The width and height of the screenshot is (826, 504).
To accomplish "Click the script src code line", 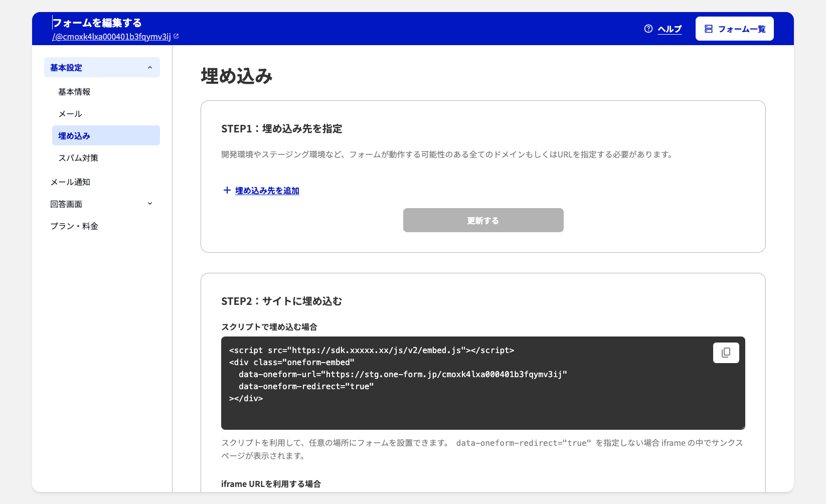I will (372, 350).
